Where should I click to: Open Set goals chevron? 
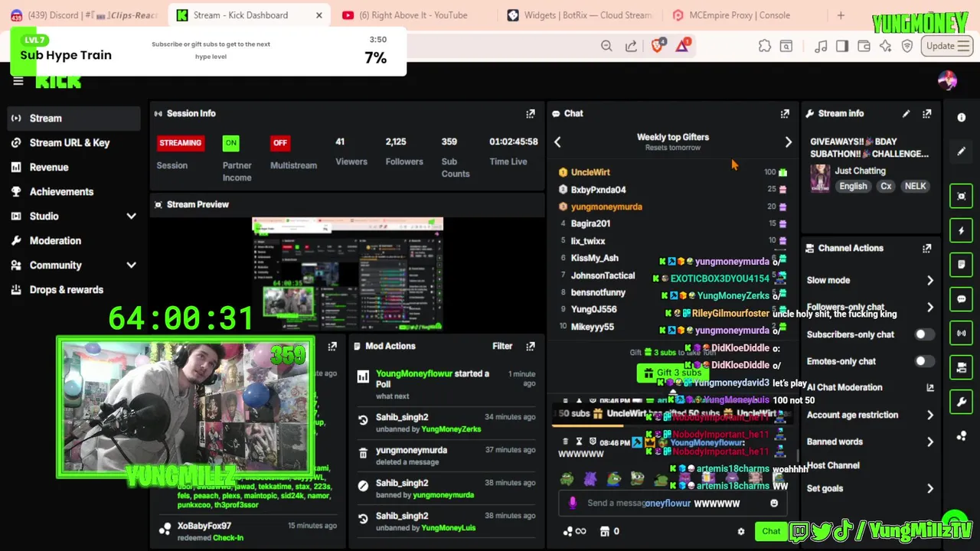point(930,488)
